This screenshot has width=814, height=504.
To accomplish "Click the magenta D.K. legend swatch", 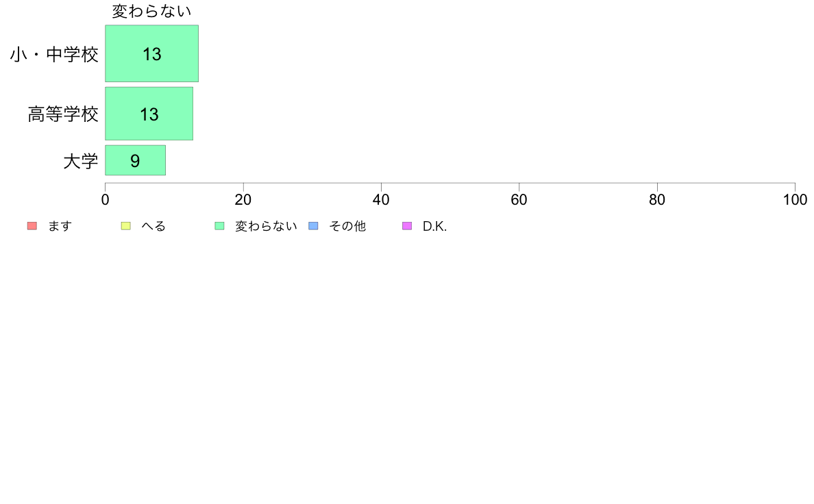I will (x=407, y=226).
